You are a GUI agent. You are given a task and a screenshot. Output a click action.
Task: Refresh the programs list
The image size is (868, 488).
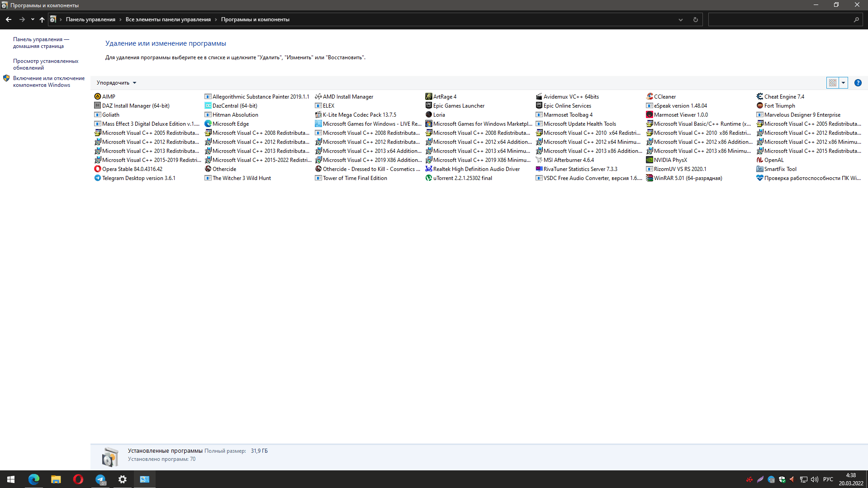(695, 19)
